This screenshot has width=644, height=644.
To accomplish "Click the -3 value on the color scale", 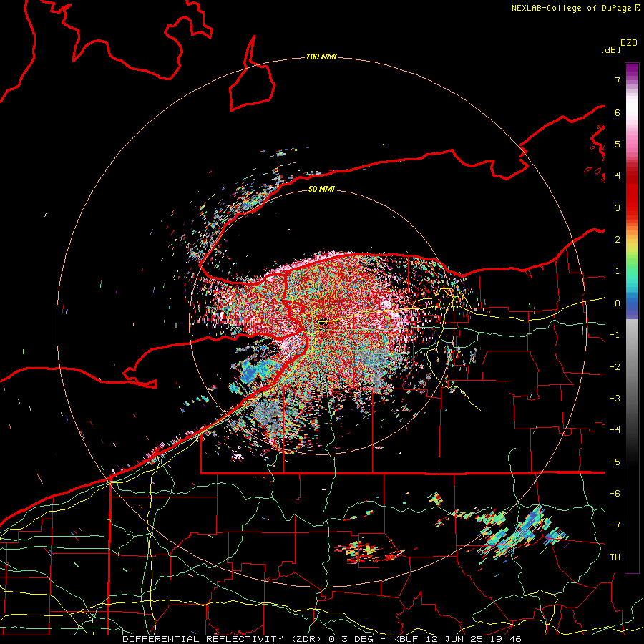I will [x=615, y=399].
